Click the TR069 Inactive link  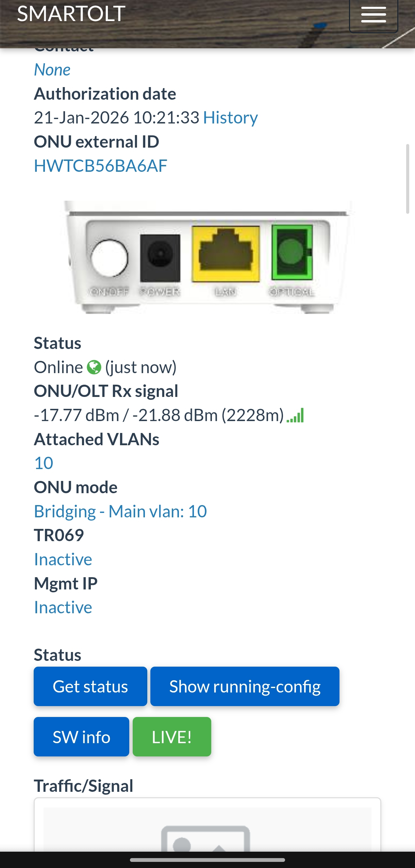pyautogui.click(x=63, y=560)
